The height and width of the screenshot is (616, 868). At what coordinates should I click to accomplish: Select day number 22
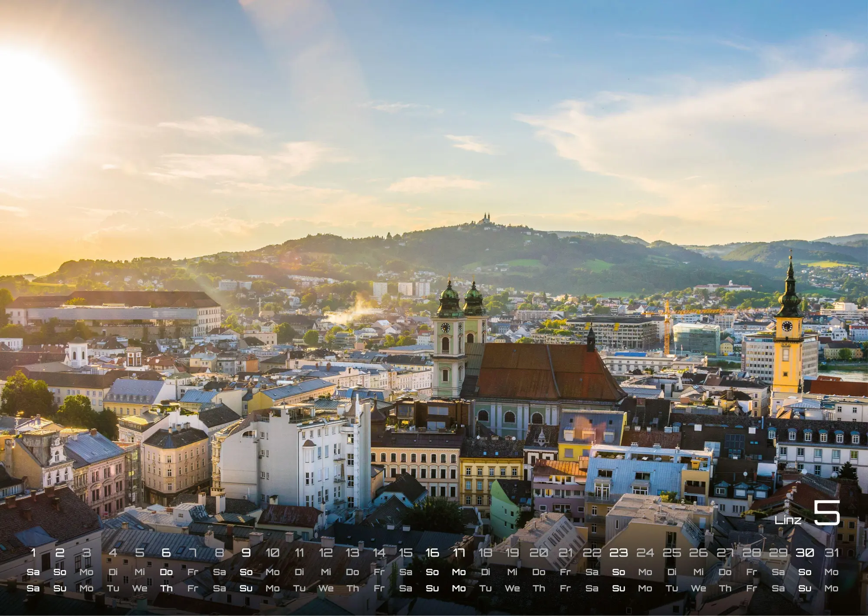(x=592, y=553)
